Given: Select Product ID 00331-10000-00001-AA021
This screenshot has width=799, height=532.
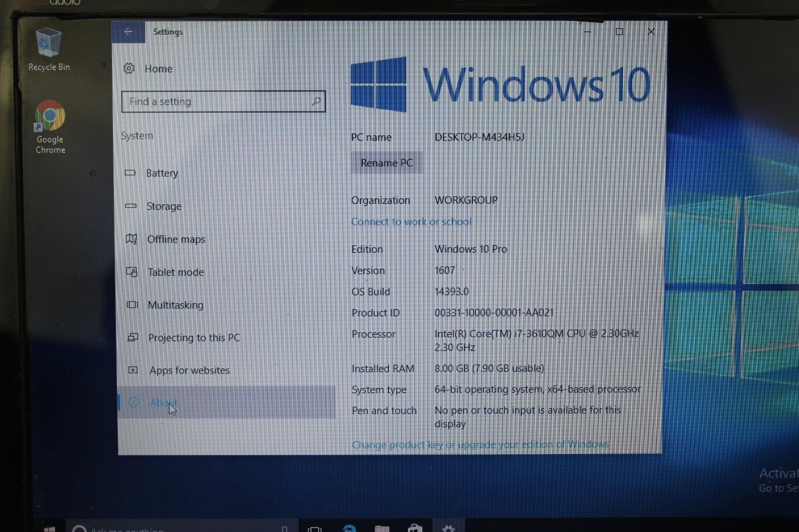Looking at the screenshot, I should click(494, 312).
